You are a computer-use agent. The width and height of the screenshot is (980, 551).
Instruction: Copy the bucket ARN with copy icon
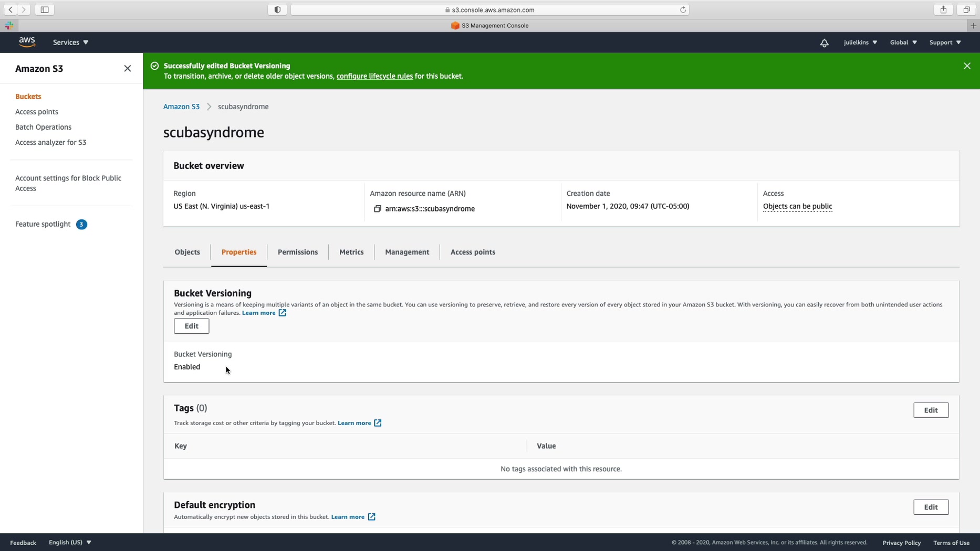coord(377,209)
